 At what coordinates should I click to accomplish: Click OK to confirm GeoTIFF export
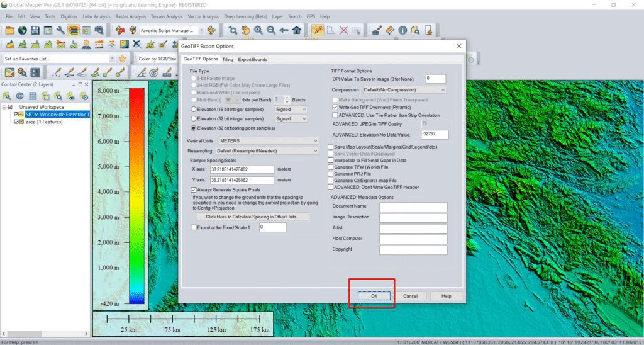tap(374, 296)
